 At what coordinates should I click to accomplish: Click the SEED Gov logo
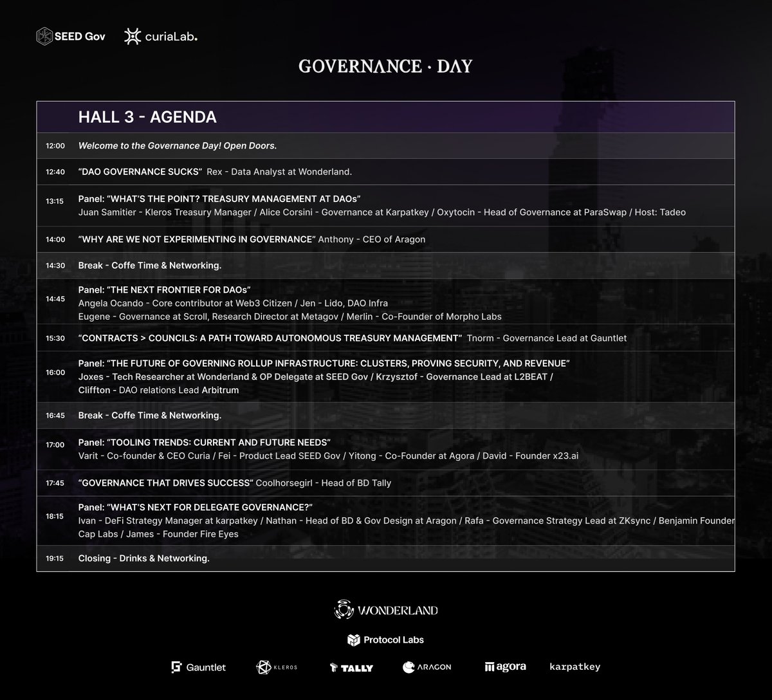pyautogui.click(x=71, y=36)
